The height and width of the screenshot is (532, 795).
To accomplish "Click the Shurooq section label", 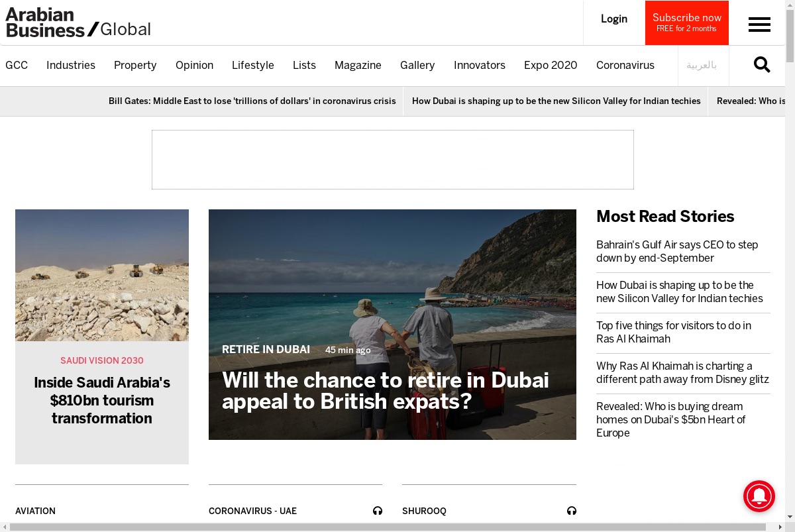I will tap(424, 511).
